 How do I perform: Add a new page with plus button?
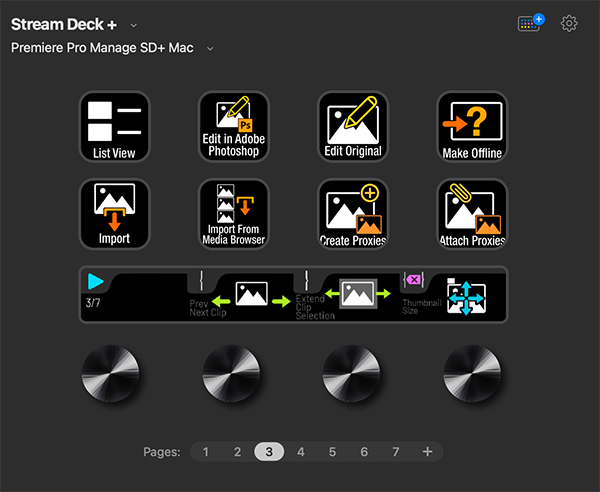click(x=427, y=452)
